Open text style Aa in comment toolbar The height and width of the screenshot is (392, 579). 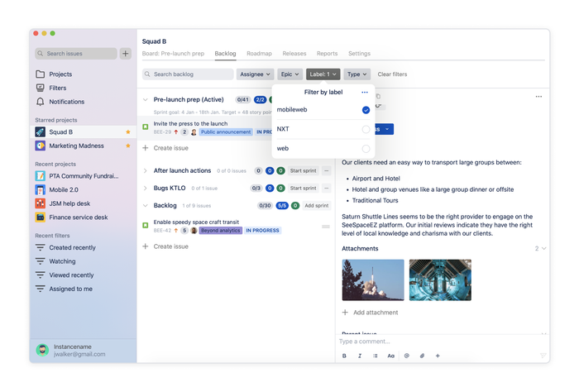click(390, 356)
